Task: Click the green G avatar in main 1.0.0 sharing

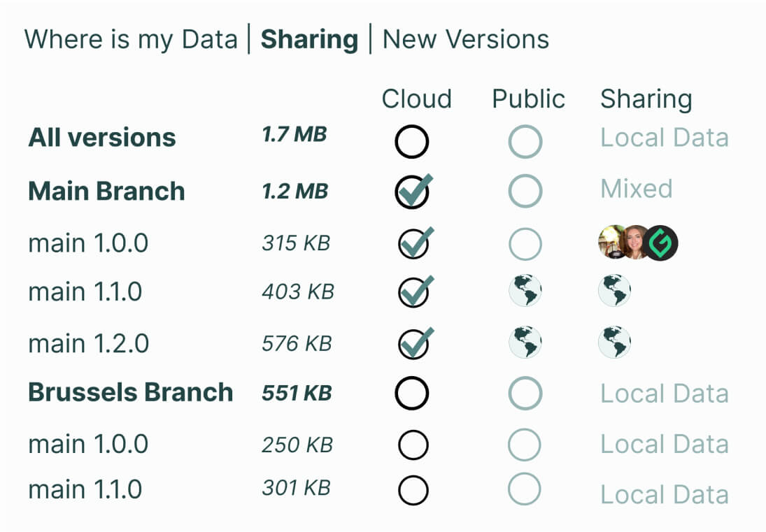Action: tap(660, 243)
